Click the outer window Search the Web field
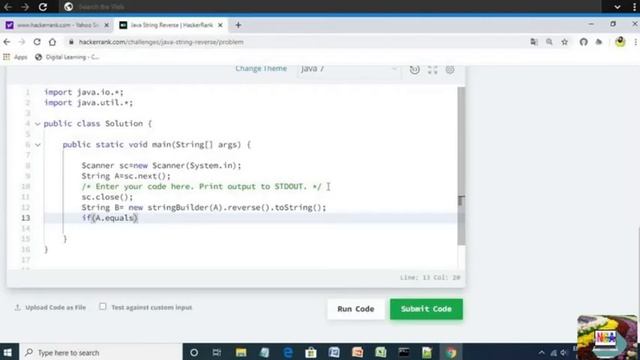Image resolution: width=640 pixels, height=360 pixels. tap(331, 7)
